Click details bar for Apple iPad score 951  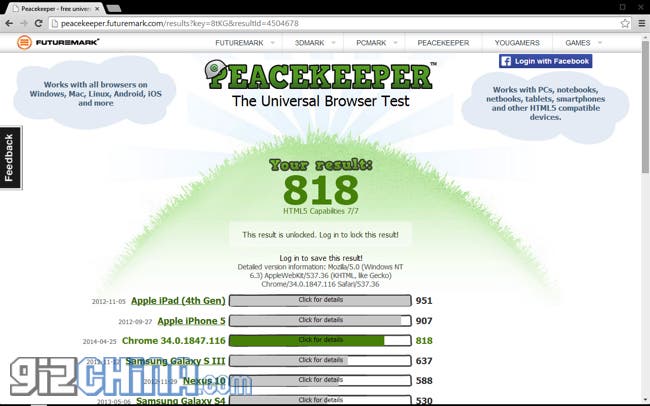click(x=320, y=300)
